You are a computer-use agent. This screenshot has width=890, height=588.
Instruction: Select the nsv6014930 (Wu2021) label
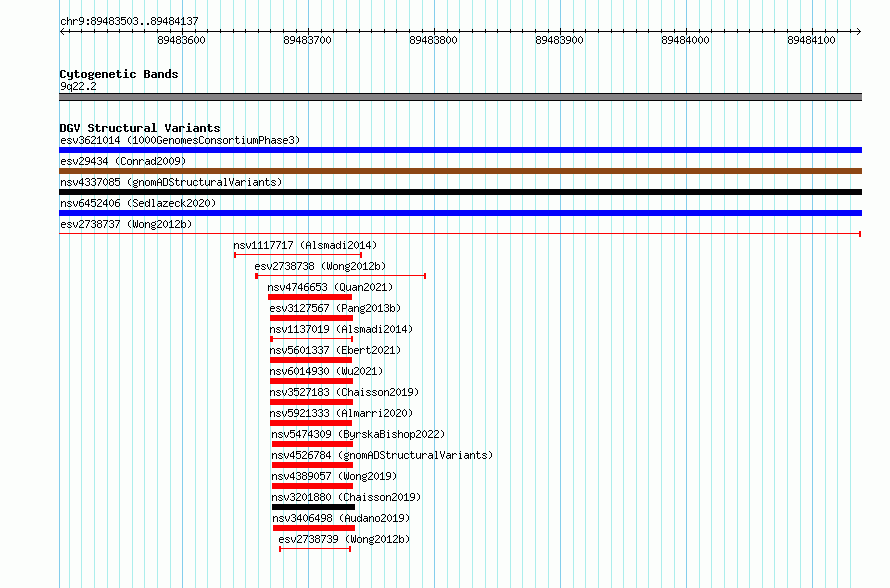[326, 371]
